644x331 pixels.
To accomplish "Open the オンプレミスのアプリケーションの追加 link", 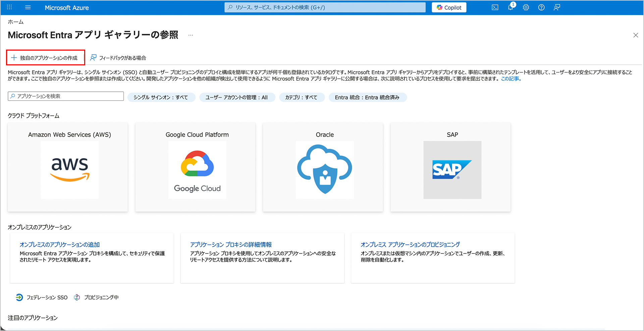I will pyautogui.click(x=60, y=245).
